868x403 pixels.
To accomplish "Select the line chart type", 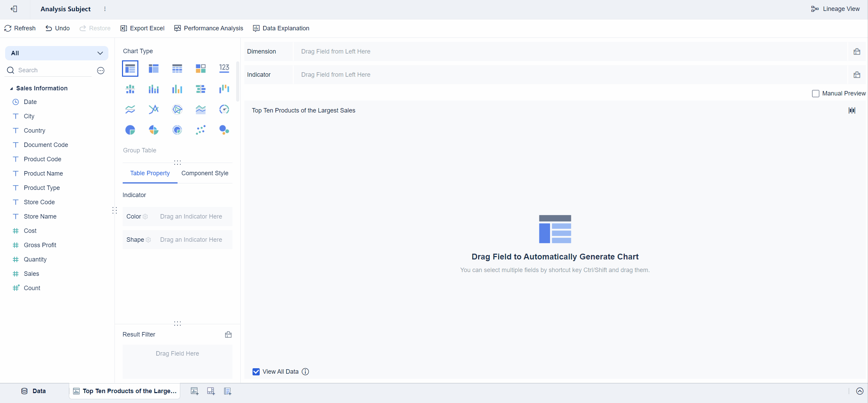I will [130, 109].
